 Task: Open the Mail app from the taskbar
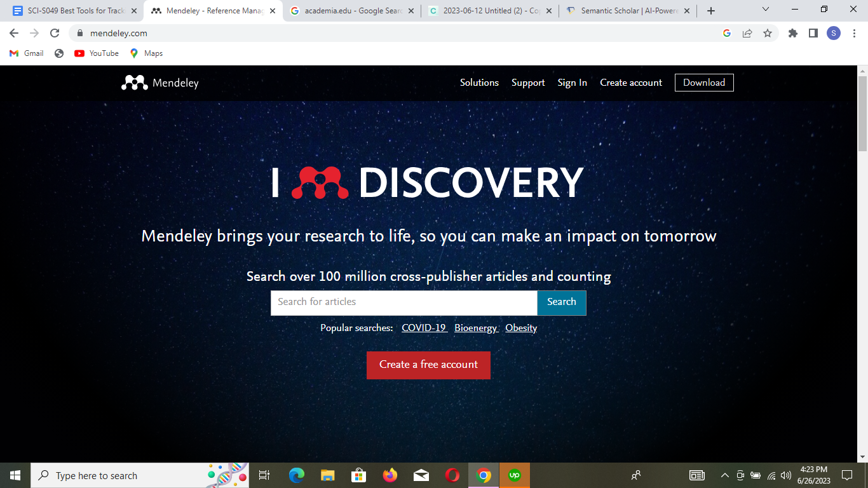tap(421, 475)
